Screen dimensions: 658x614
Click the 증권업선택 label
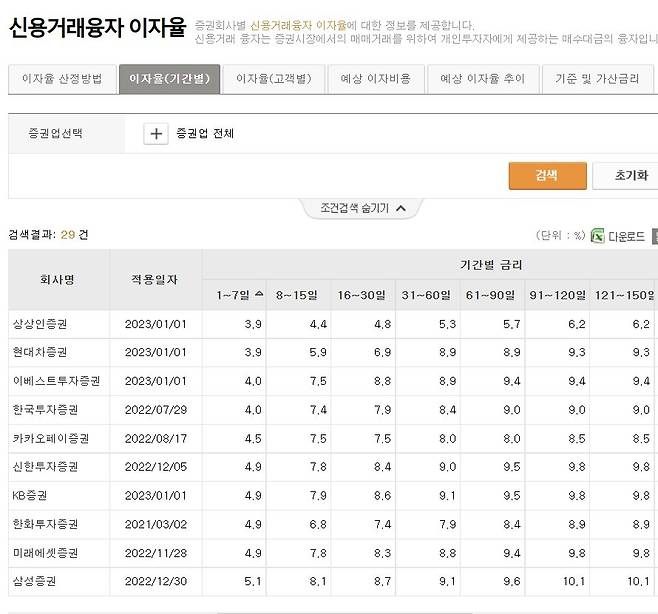pyautogui.click(x=55, y=133)
